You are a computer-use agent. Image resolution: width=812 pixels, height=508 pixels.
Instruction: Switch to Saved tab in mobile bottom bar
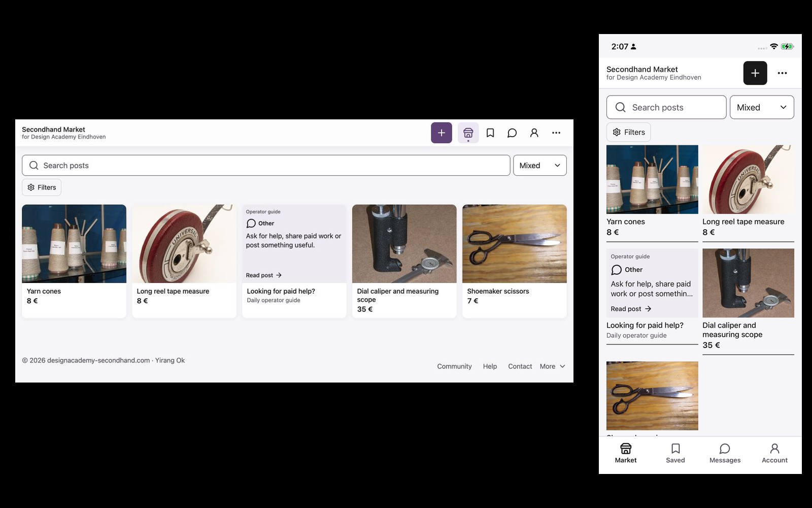(x=675, y=453)
